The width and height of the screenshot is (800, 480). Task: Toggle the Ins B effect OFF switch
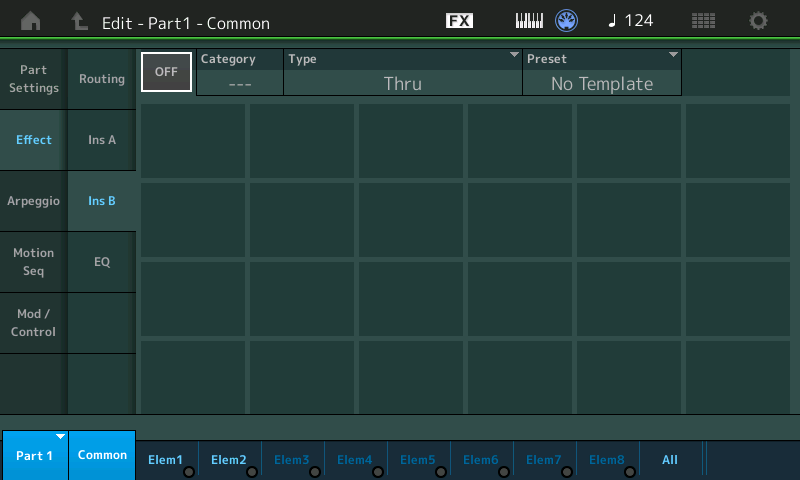tap(166, 72)
